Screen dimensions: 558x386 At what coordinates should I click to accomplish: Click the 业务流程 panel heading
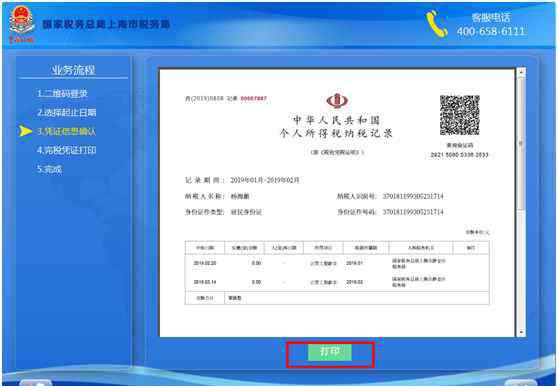(x=73, y=70)
